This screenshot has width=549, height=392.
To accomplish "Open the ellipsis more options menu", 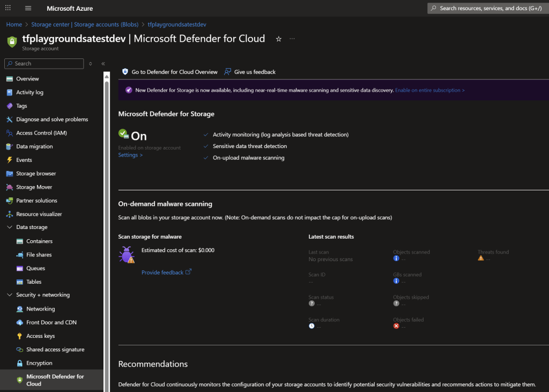I will pyautogui.click(x=292, y=39).
